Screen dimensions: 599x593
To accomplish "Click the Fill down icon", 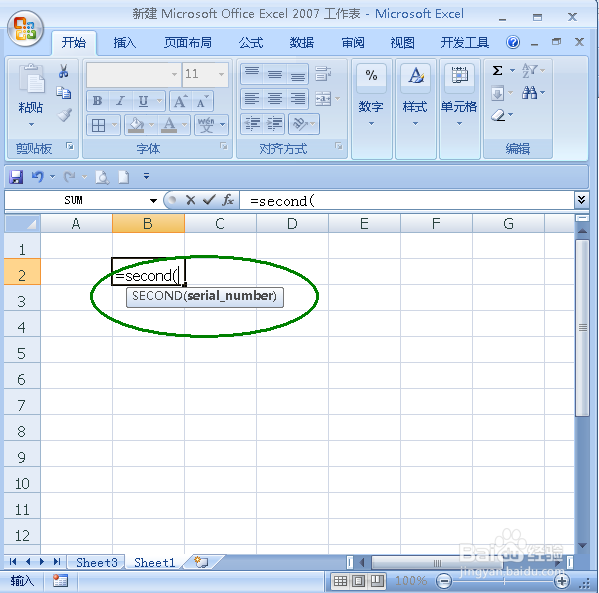I will [x=497, y=93].
